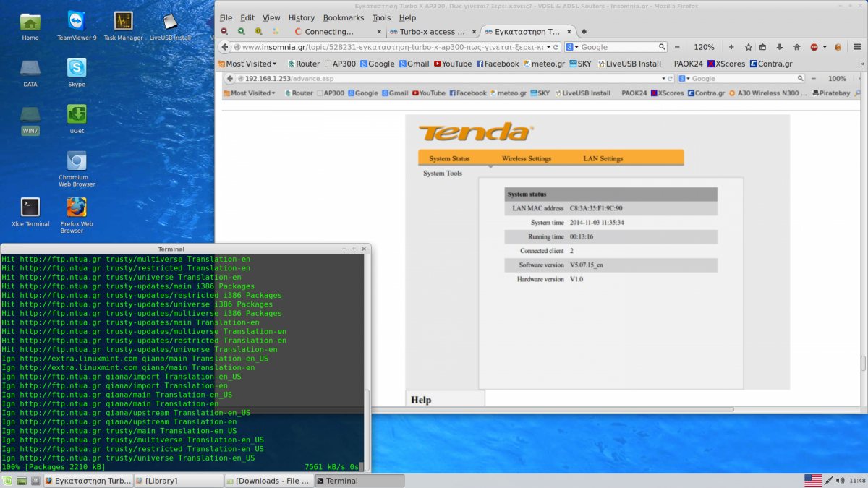Open the meteo.gr bookmark in upper toolbar
The width and height of the screenshot is (868, 488).
click(544, 64)
